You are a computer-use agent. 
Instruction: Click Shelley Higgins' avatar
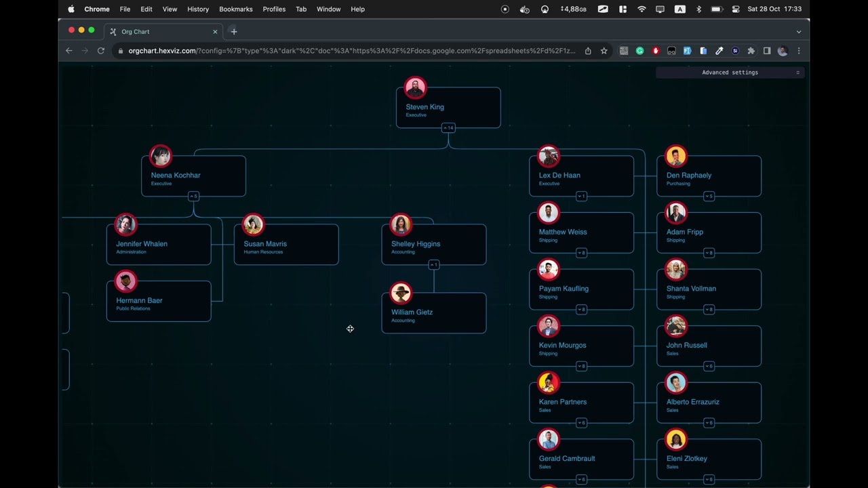[401, 224]
